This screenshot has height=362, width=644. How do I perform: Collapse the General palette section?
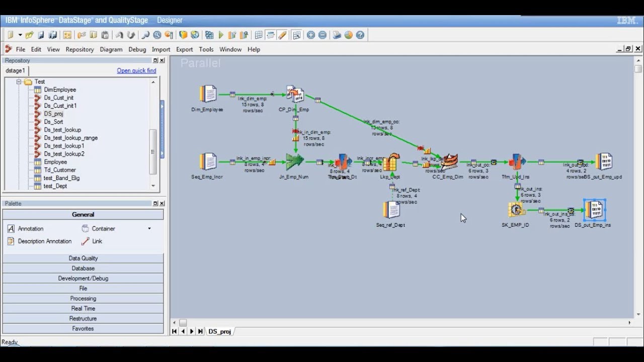coord(83,214)
